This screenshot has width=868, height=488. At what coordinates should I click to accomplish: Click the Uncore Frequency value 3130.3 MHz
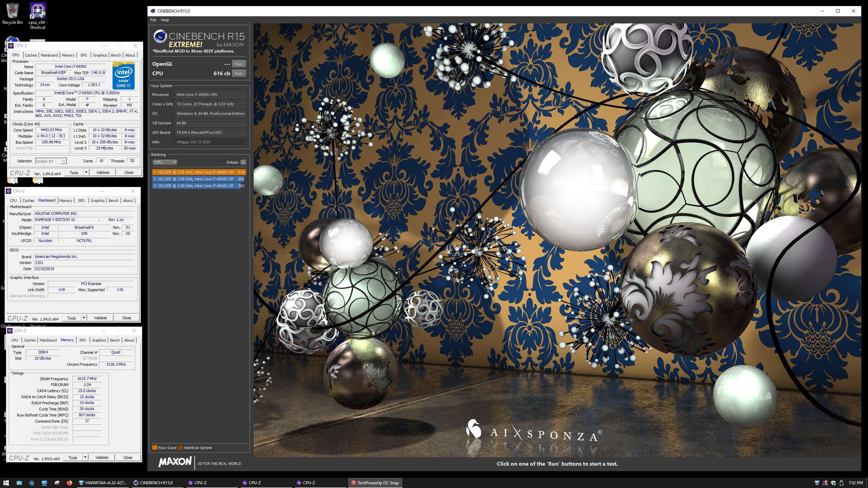[116, 364]
